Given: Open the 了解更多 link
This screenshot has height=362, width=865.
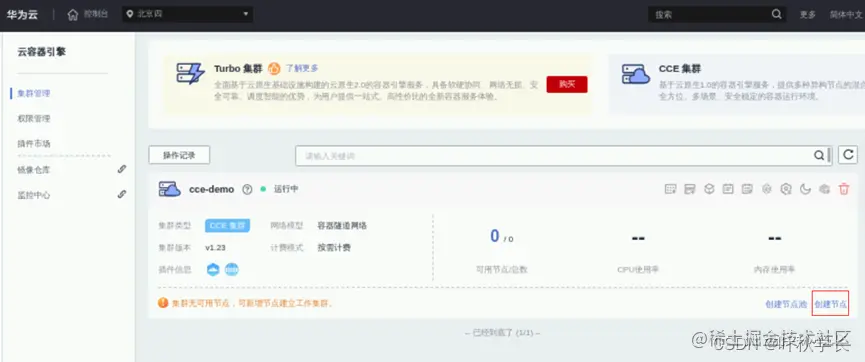Looking at the screenshot, I should [302, 68].
